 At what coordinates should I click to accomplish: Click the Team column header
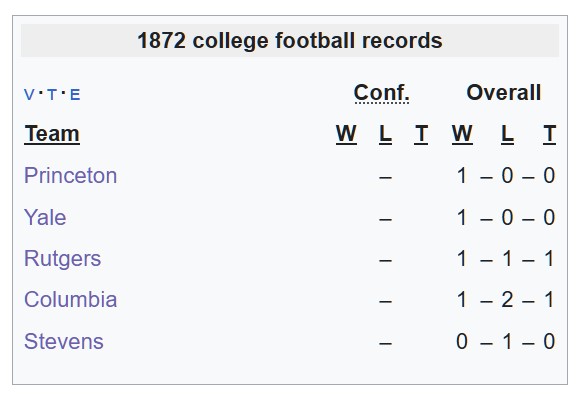[x=52, y=134]
